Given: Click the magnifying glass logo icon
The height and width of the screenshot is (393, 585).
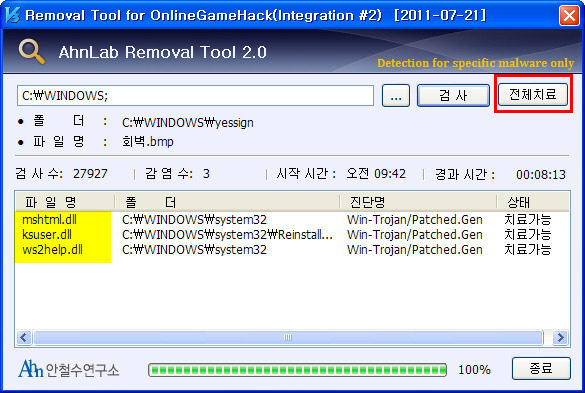Looking at the screenshot, I should click(x=32, y=52).
